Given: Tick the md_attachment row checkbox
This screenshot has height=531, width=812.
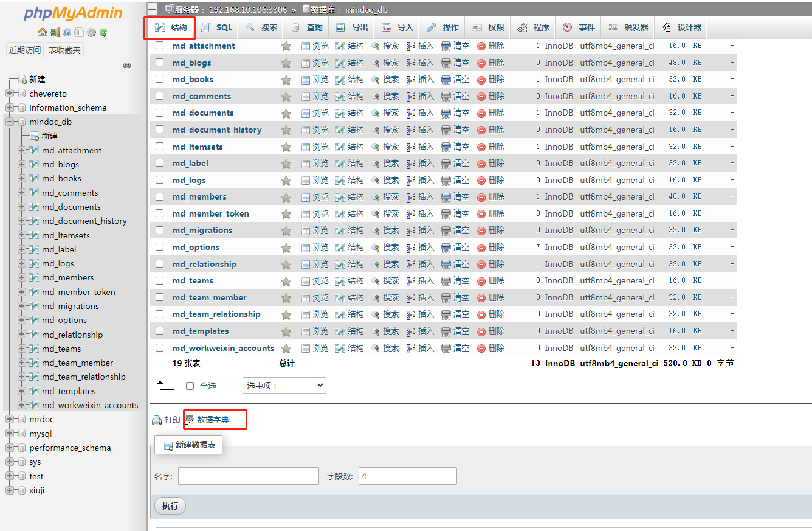Looking at the screenshot, I should click(x=160, y=45).
